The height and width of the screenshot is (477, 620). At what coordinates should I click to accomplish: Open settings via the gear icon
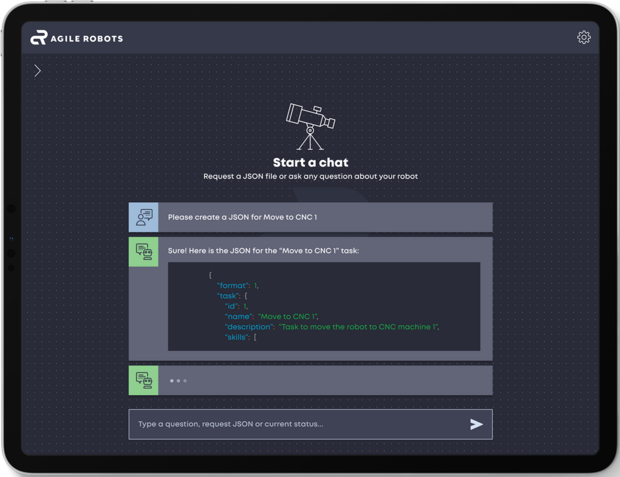[584, 38]
